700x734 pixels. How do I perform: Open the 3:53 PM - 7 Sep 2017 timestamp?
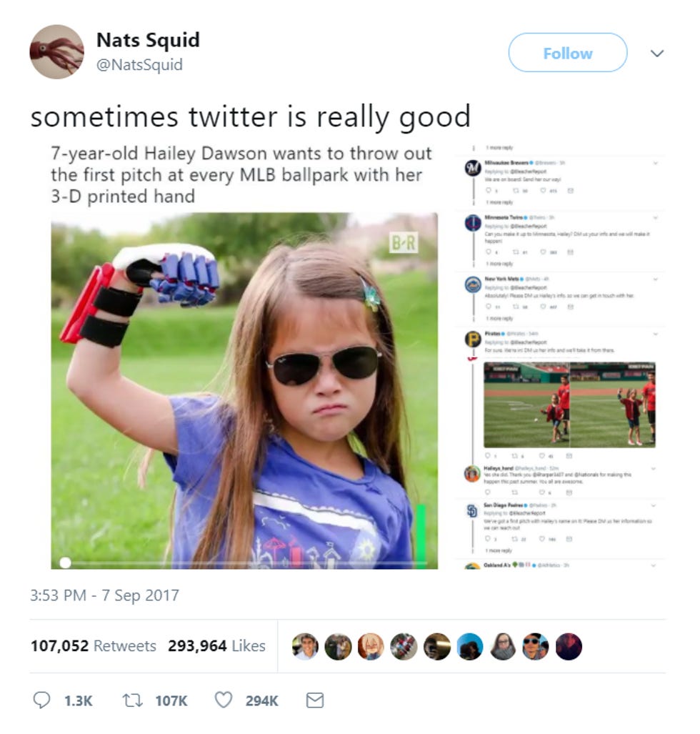105,595
